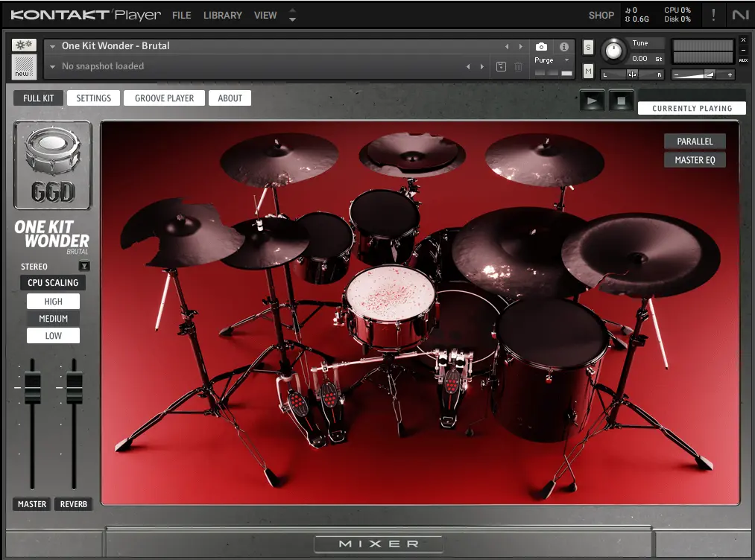The width and height of the screenshot is (755, 560).
Task: Open the ABOUT tab
Action: click(230, 98)
